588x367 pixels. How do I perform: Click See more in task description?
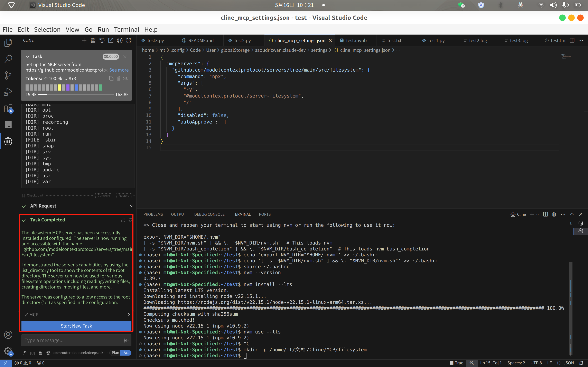pyautogui.click(x=119, y=70)
